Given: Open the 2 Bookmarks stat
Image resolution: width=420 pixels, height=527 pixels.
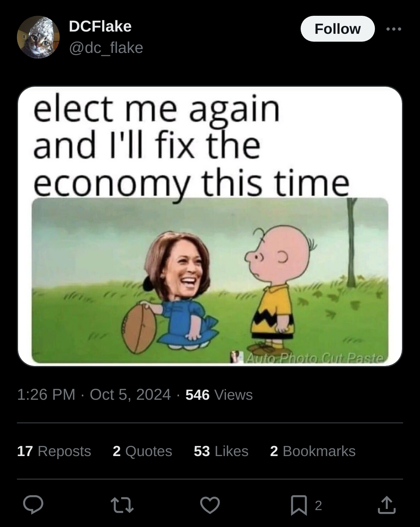Looking at the screenshot, I should [313, 451].
